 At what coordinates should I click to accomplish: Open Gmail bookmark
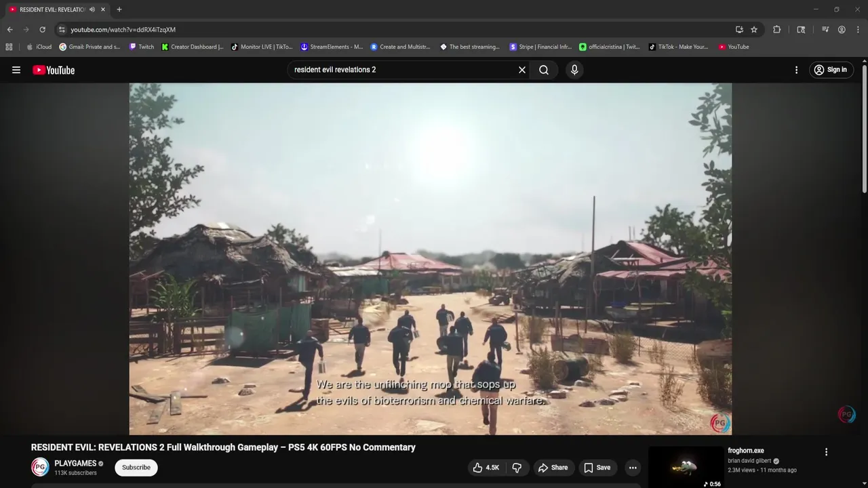pyautogui.click(x=90, y=47)
